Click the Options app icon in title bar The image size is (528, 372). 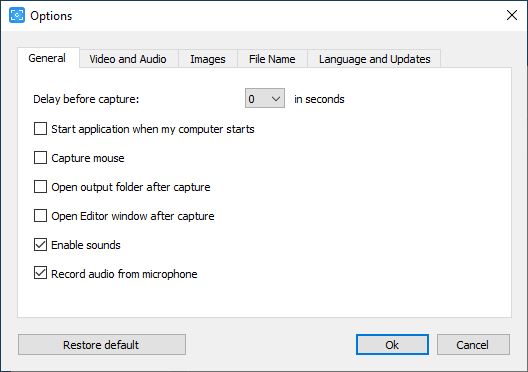17,15
